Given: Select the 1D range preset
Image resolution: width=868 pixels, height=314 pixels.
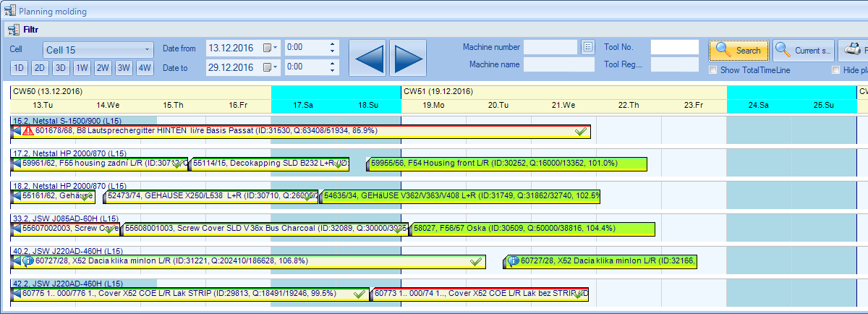Looking at the screenshot, I should click(x=20, y=68).
